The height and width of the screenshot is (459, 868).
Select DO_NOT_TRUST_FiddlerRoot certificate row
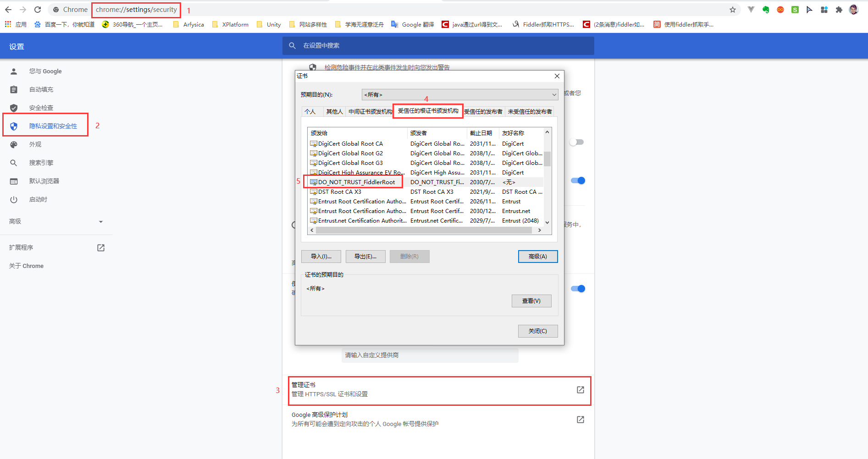pyautogui.click(x=356, y=182)
